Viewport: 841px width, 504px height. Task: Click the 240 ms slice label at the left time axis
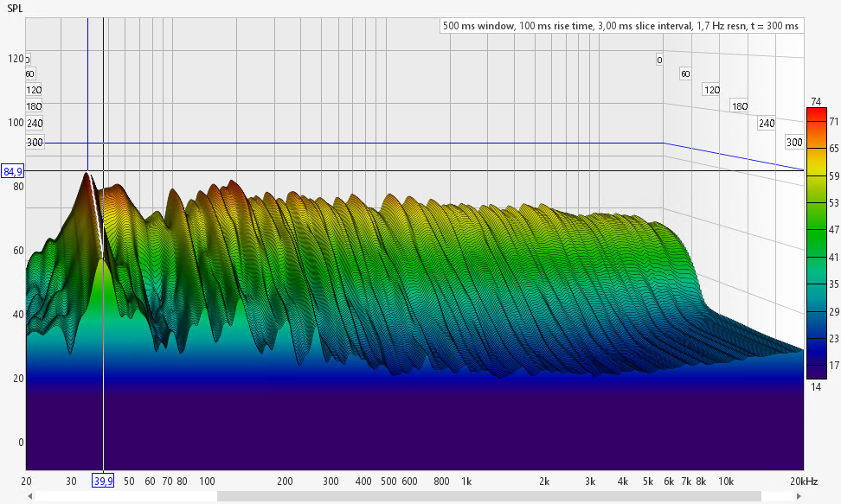[35, 124]
